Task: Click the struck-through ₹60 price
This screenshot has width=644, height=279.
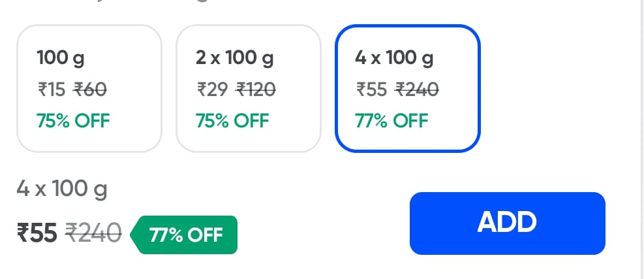Action: [x=91, y=90]
